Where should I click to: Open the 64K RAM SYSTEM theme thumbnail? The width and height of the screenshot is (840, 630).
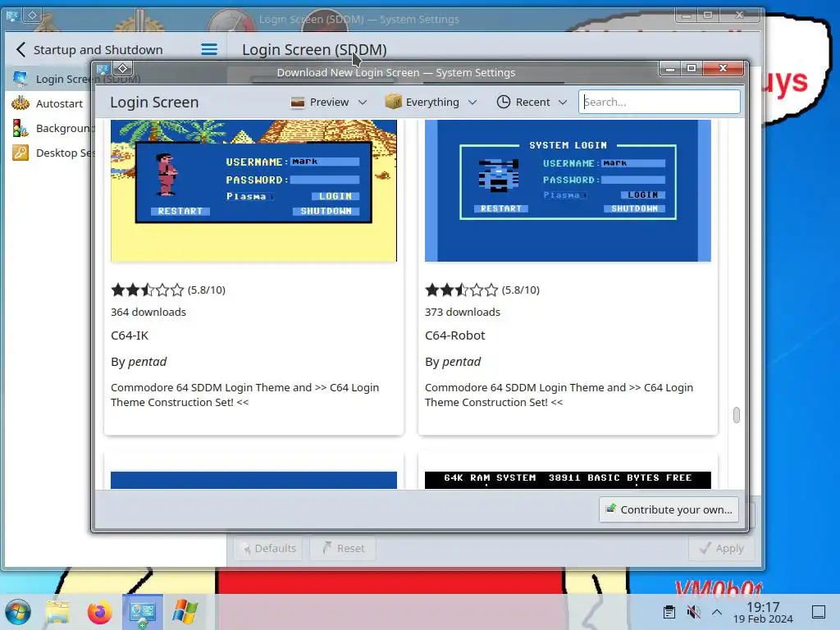point(568,480)
